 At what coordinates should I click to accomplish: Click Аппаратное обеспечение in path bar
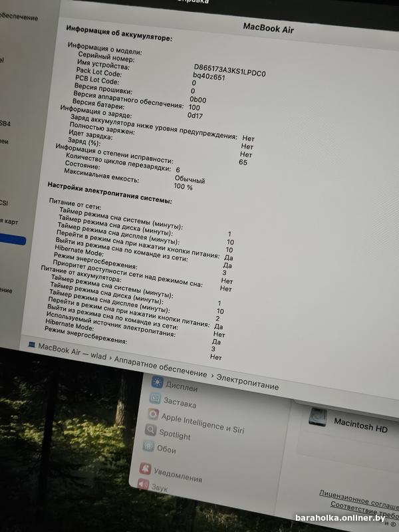pyautogui.click(x=160, y=367)
